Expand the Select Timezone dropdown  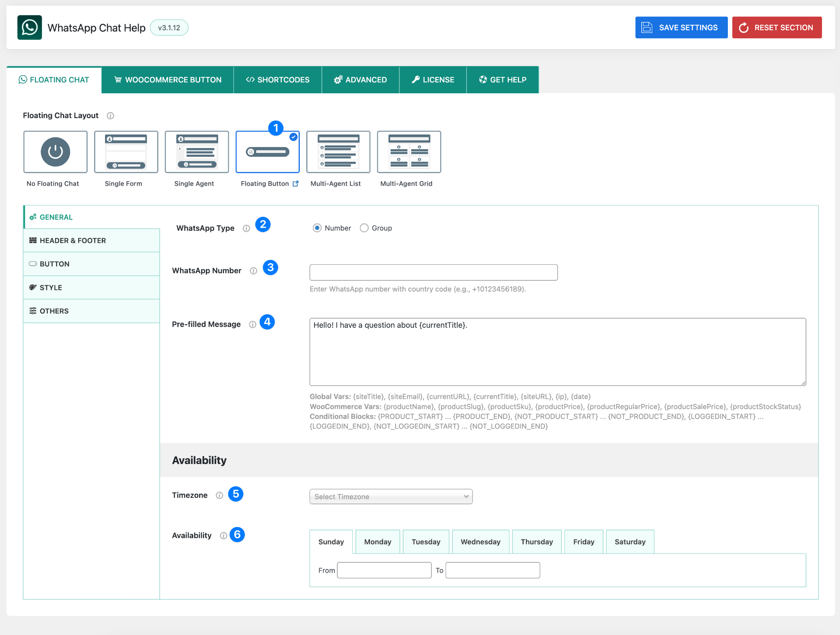[391, 496]
